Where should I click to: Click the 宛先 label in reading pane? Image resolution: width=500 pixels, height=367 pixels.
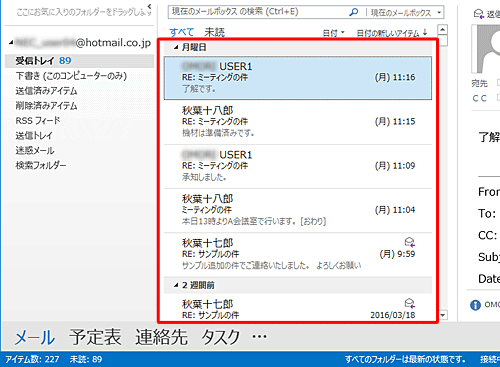click(479, 83)
